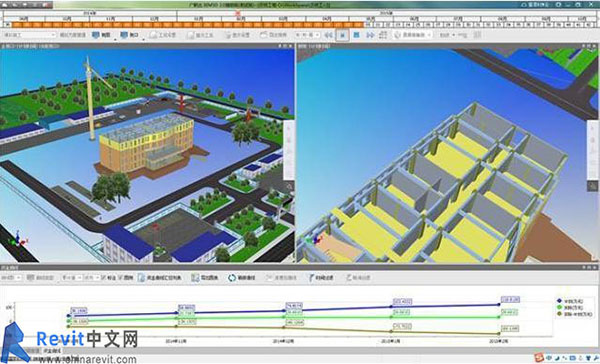Pause the simulation with the highlighted playback button

pyautogui.click(x=342, y=35)
